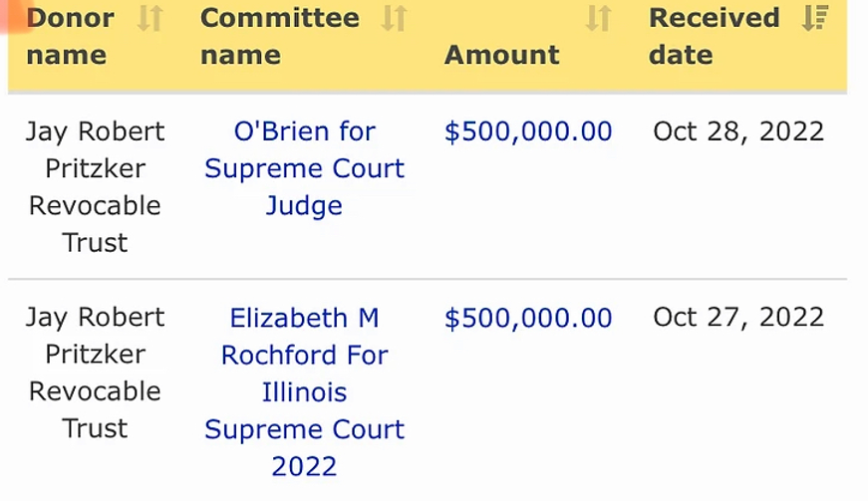Toggle sort arrows next to Committee name
This screenshot has width=868, height=501.
[x=395, y=18]
